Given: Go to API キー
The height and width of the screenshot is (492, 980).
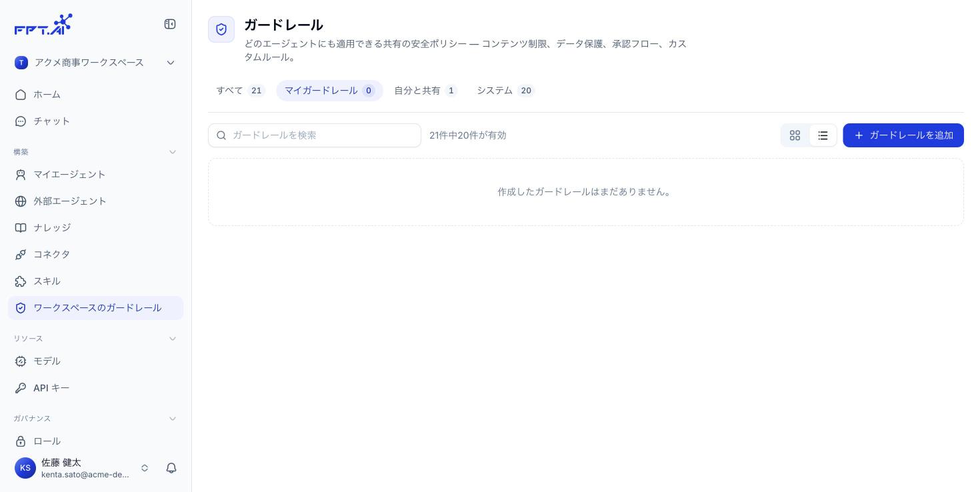Looking at the screenshot, I should [x=95, y=388].
